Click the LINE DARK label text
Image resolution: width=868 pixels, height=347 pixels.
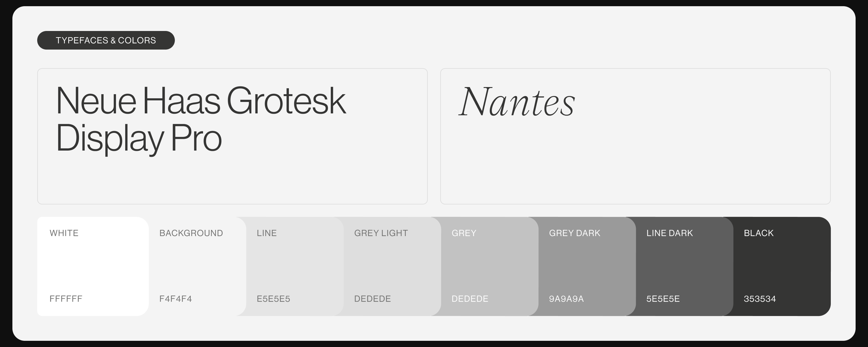pos(670,233)
